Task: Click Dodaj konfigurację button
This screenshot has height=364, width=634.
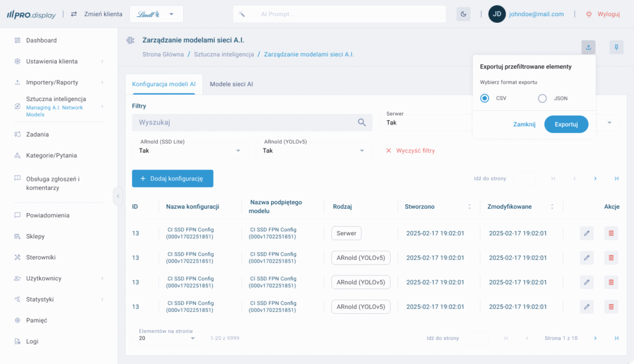Action: [172, 178]
